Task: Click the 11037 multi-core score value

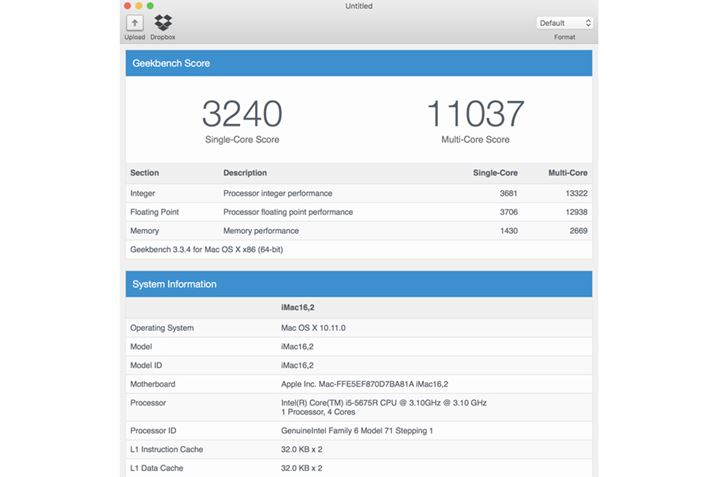Action: coord(475,114)
